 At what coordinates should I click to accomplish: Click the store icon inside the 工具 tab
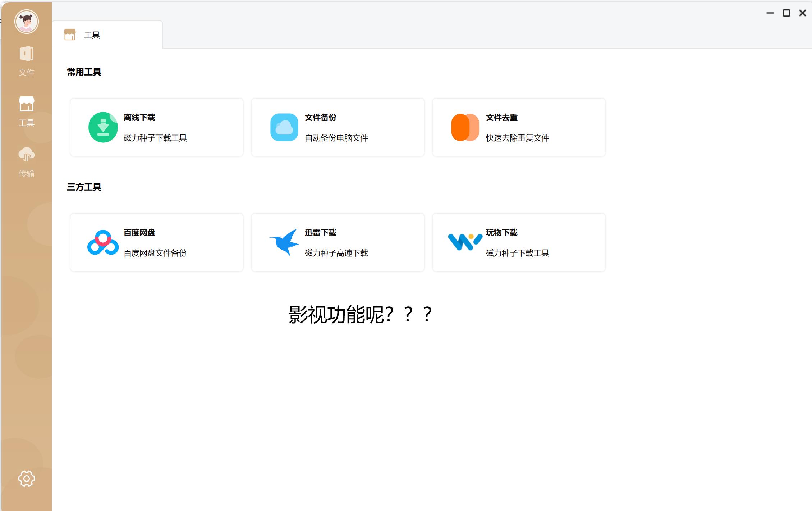pos(70,35)
